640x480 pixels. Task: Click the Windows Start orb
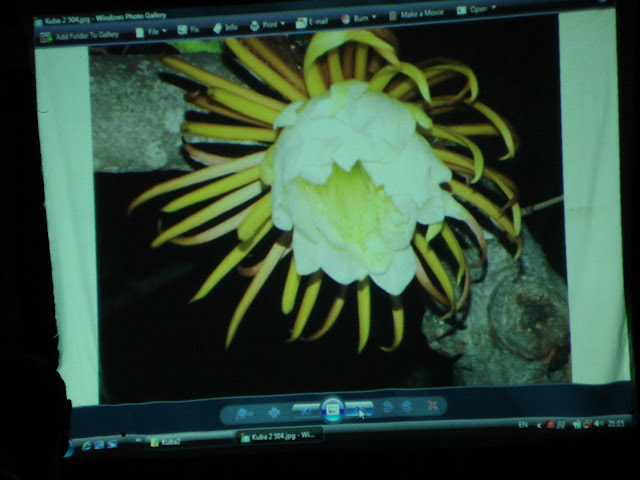(x=69, y=449)
